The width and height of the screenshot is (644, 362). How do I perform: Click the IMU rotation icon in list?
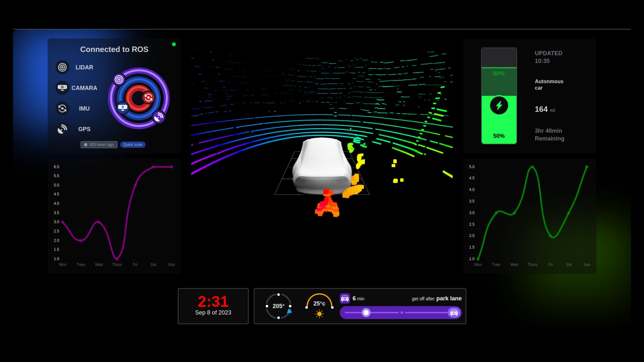click(62, 109)
